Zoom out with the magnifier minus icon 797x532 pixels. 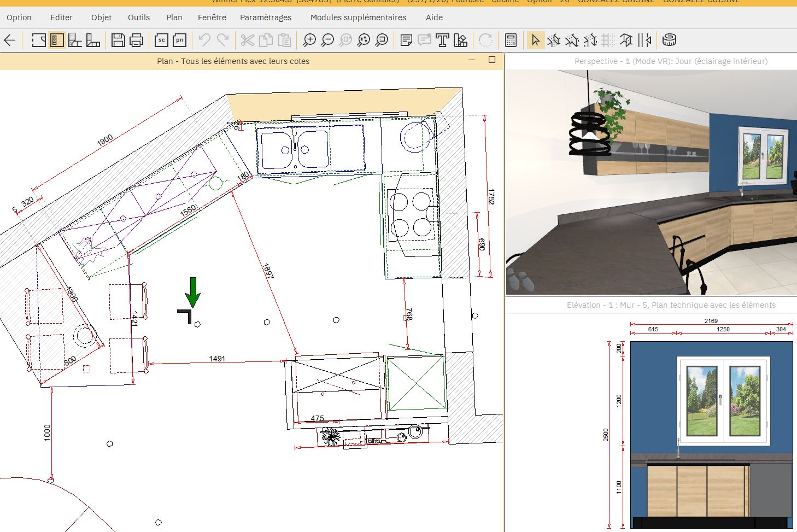pyautogui.click(x=327, y=40)
